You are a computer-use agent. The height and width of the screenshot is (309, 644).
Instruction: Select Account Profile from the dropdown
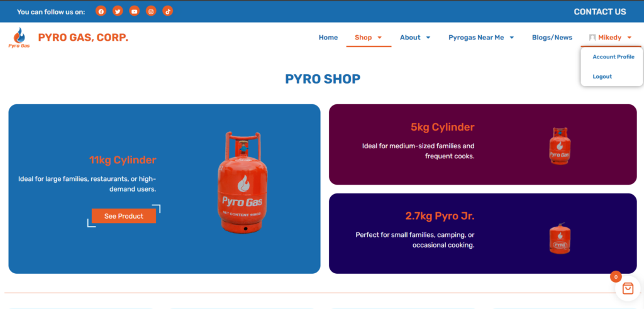tap(613, 57)
